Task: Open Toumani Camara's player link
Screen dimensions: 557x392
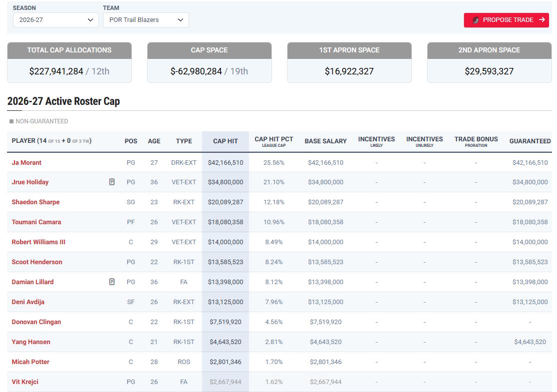Action: [x=36, y=222]
